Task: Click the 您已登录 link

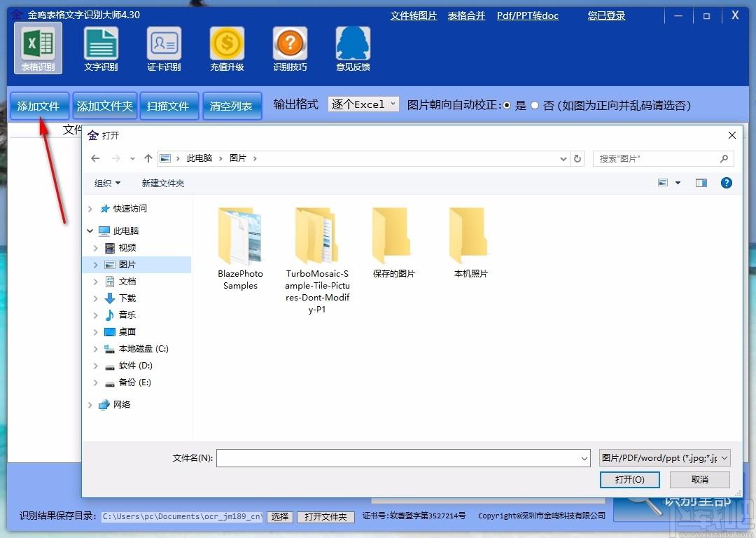Action: pyautogui.click(x=606, y=16)
